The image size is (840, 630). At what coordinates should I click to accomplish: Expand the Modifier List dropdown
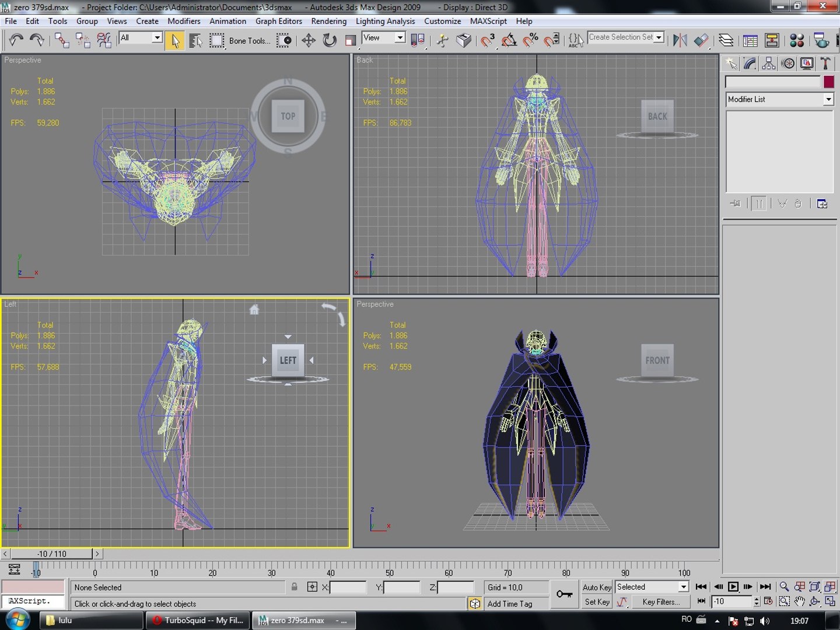(828, 100)
